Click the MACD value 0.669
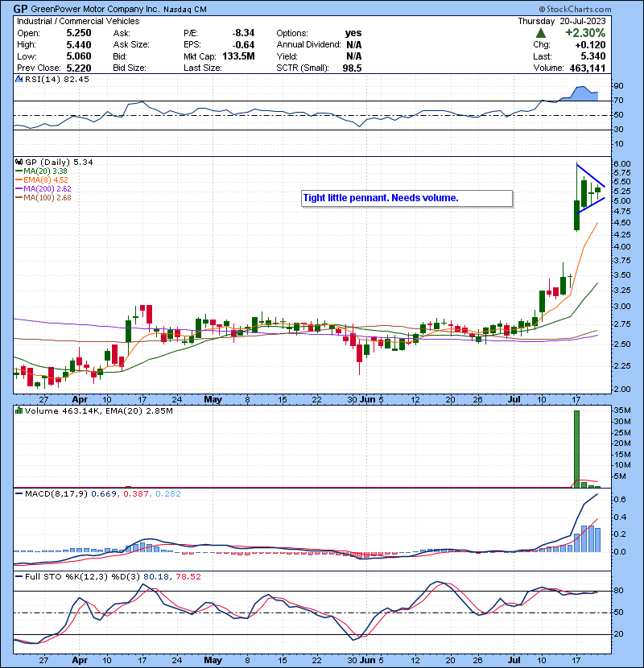The height and width of the screenshot is (668, 644). pos(104,494)
